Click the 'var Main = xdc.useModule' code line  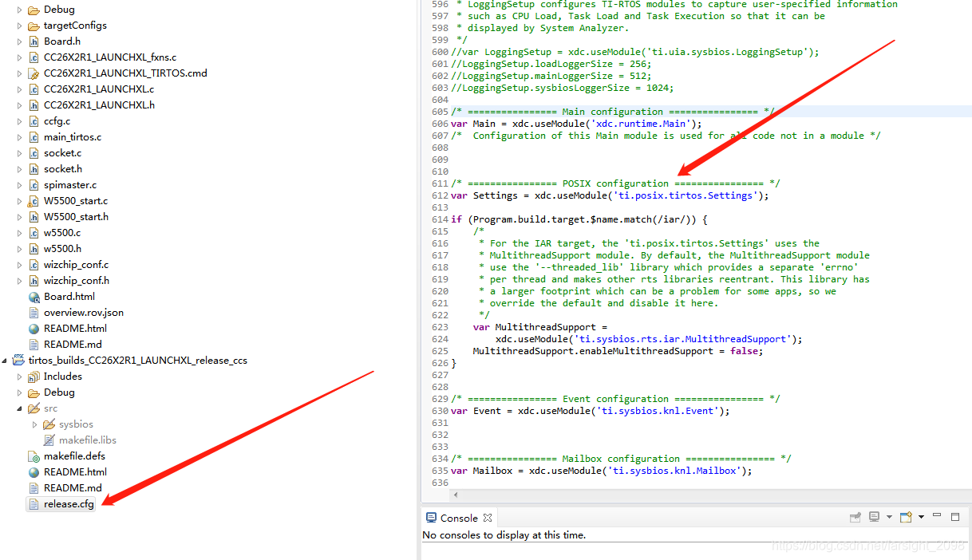pyautogui.click(x=576, y=124)
